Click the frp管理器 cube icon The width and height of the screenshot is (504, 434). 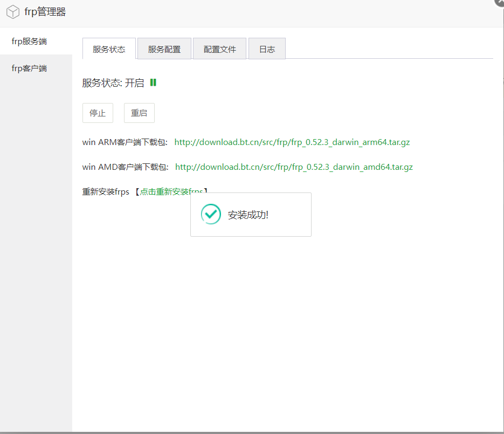13,12
